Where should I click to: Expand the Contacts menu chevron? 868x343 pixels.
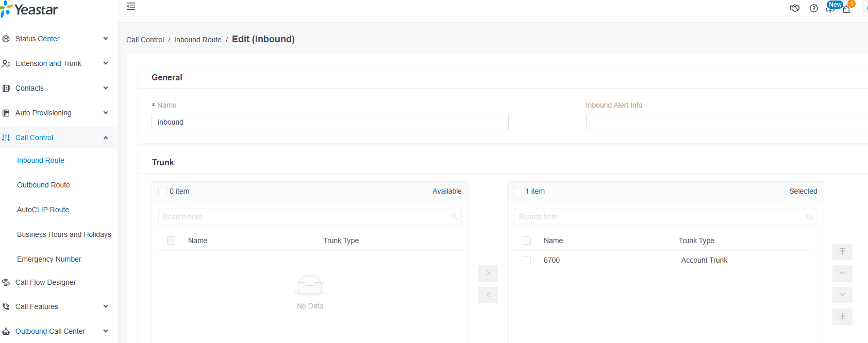tap(106, 88)
